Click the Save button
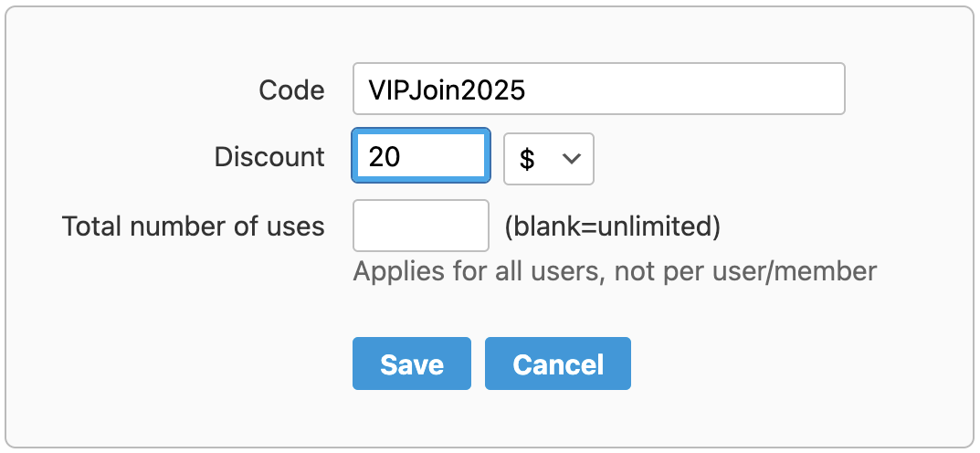 [x=411, y=363]
